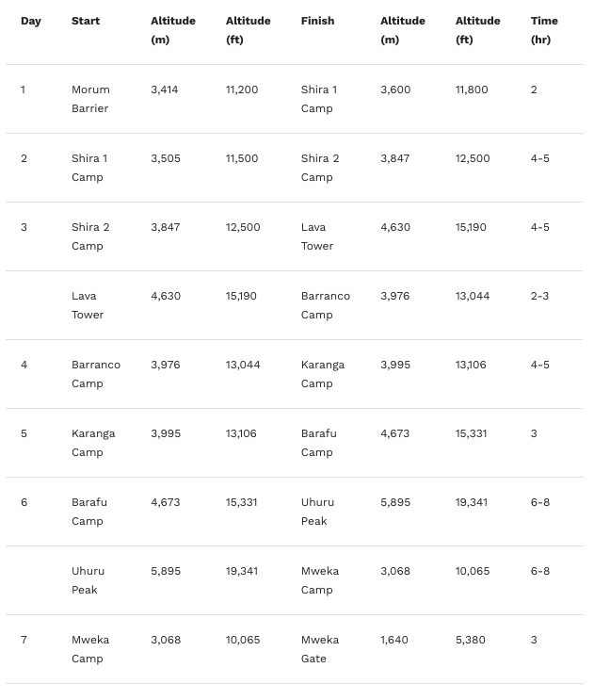Select the 19,341 ft finish altitude
Viewport: 594px width, 700px height.
[472, 502]
